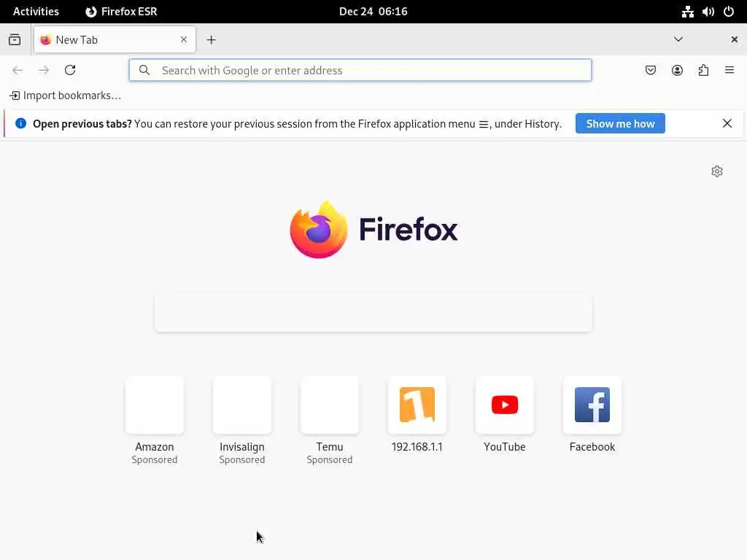Viewport: 747px width, 560px height.
Task: Click the volume icon in top bar
Action: click(708, 12)
